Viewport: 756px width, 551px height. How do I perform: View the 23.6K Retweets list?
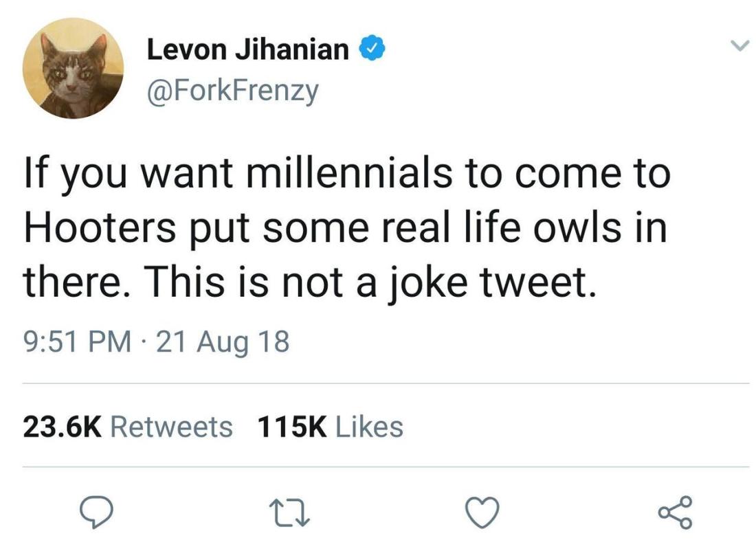(128, 427)
